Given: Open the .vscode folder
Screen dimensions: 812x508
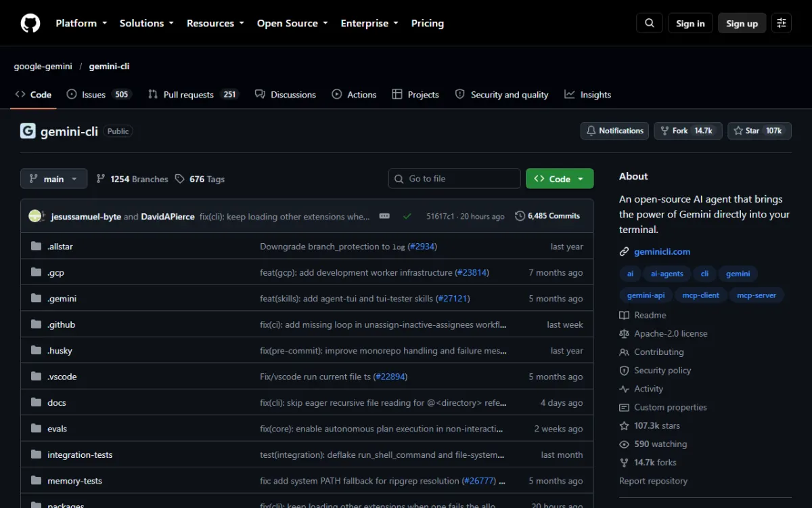Looking at the screenshot, I should pyautogui.click(x=62, y=377).
